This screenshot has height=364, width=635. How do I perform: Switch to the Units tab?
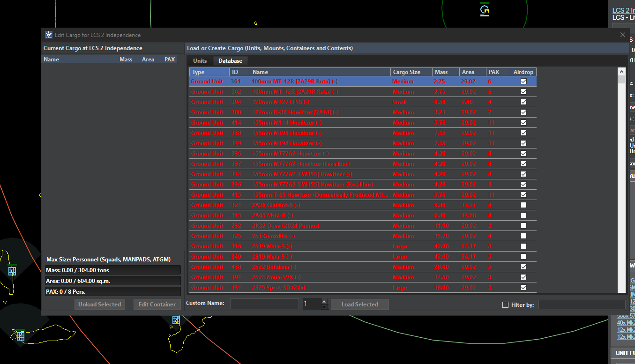(x=200, y=61)
